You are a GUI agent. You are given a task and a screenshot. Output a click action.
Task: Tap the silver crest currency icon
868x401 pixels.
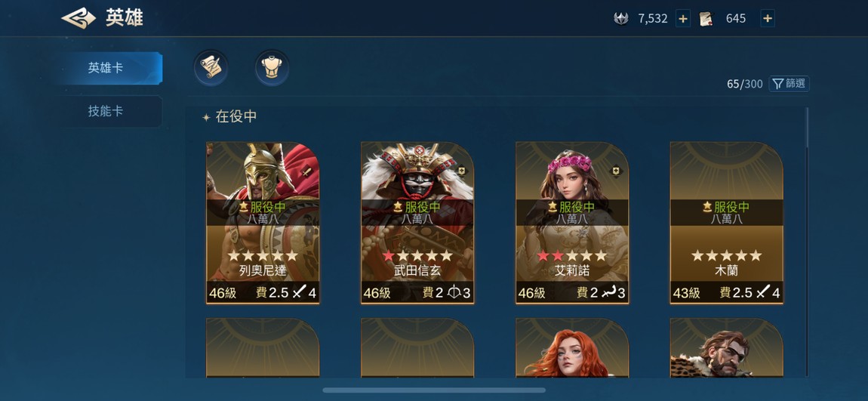621,19
